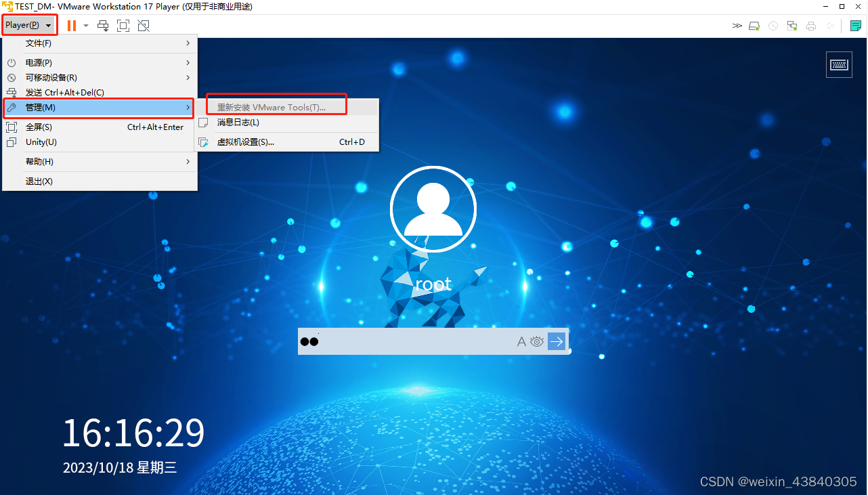Click the 16:16:29 clock text
The width and height of the screenshot is (868, 495).
pos(133,433)
